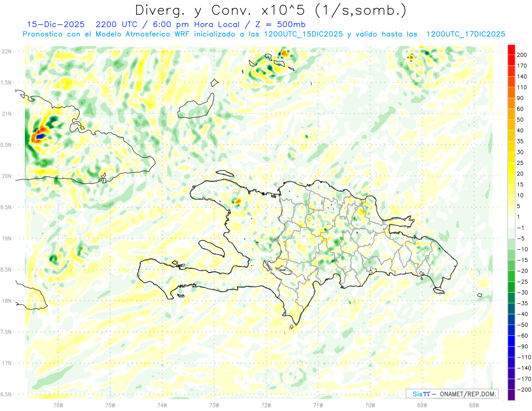The height and width of the screenshot is (411, 532).
Task: Select the 8.5N latitude axis label
Action: (x=7, y=270)
